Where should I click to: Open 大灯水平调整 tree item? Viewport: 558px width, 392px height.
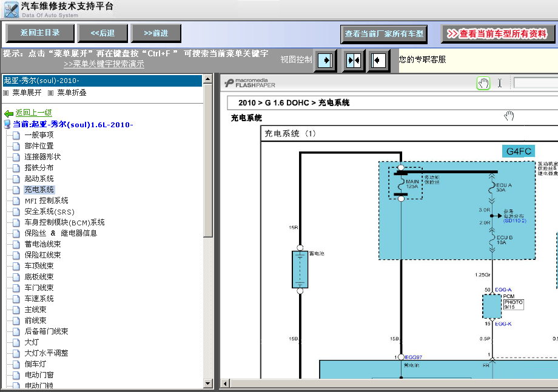46,353
